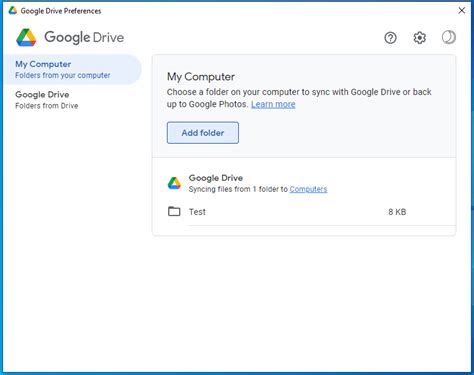Image resolution: width=474 pixels, height=375 pixels.
Task: Select the Test folder row
Action: coord(304,212)
